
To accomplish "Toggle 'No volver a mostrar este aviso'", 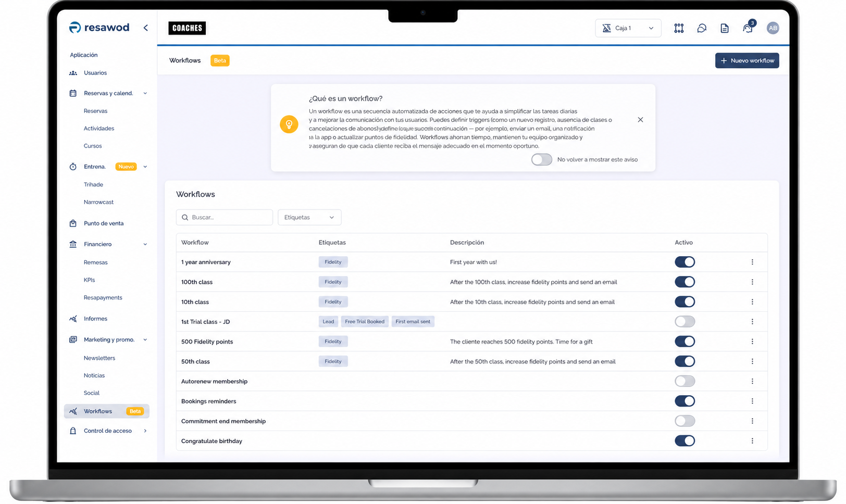I will [542, 159].
